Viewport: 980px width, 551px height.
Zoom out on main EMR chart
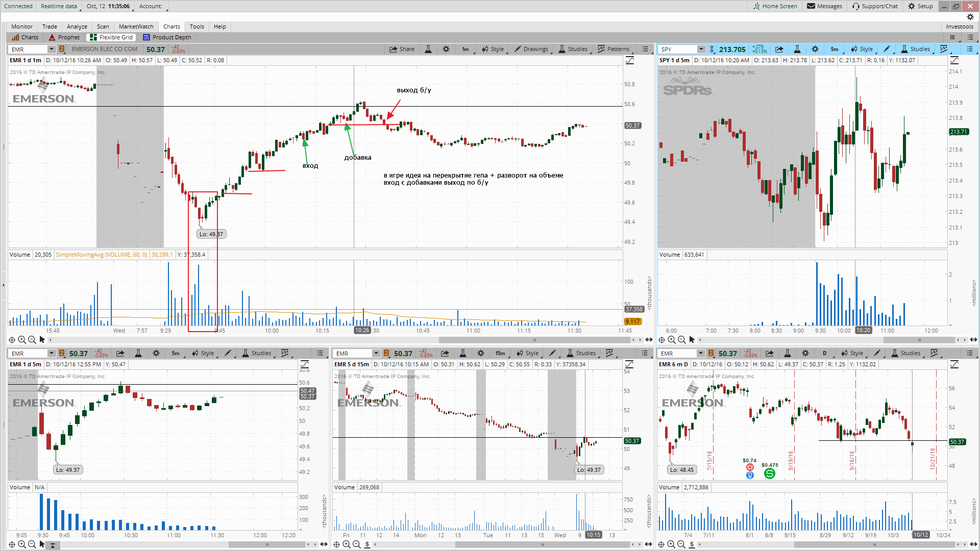point(32,340)
